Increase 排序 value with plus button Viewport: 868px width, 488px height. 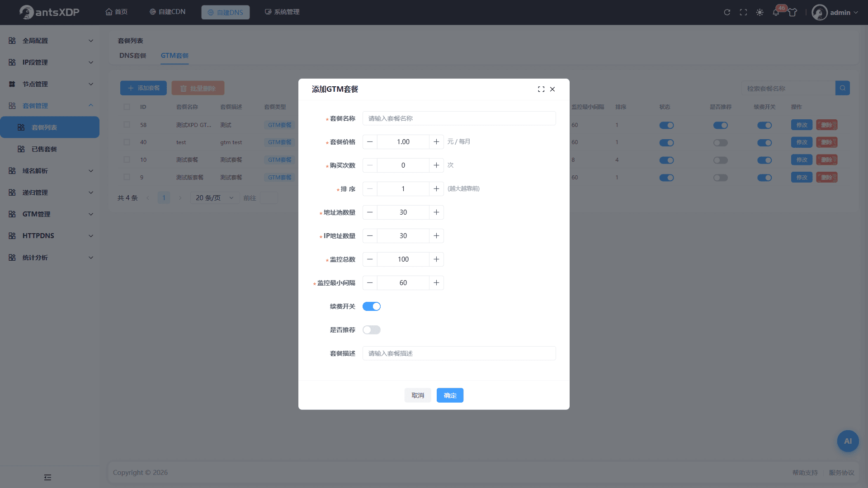[436, 189]
